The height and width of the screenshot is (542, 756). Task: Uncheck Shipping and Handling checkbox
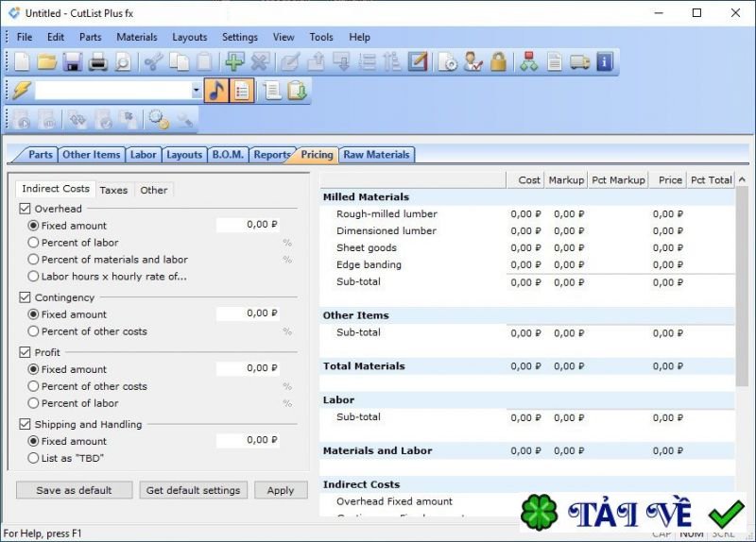pyautogui.click(x=26, y=424)
